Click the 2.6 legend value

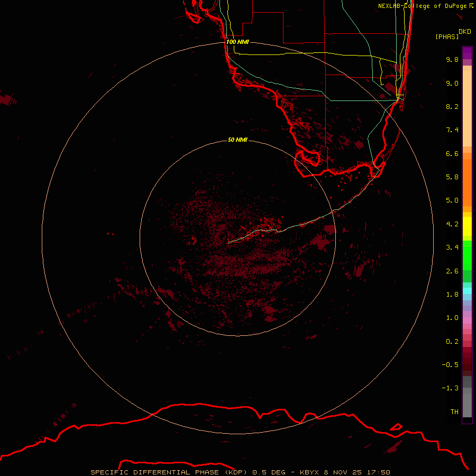452,271
